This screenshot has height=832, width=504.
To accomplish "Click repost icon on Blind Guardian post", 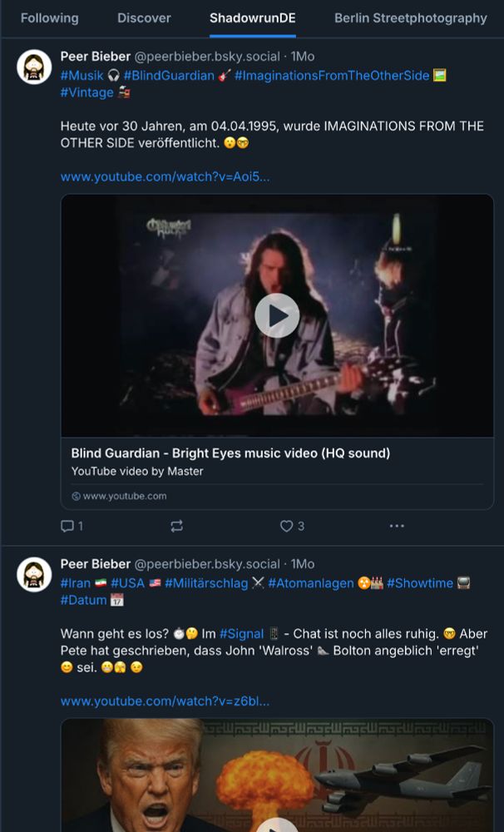I will pyautogui.click(x=176, y=526).
